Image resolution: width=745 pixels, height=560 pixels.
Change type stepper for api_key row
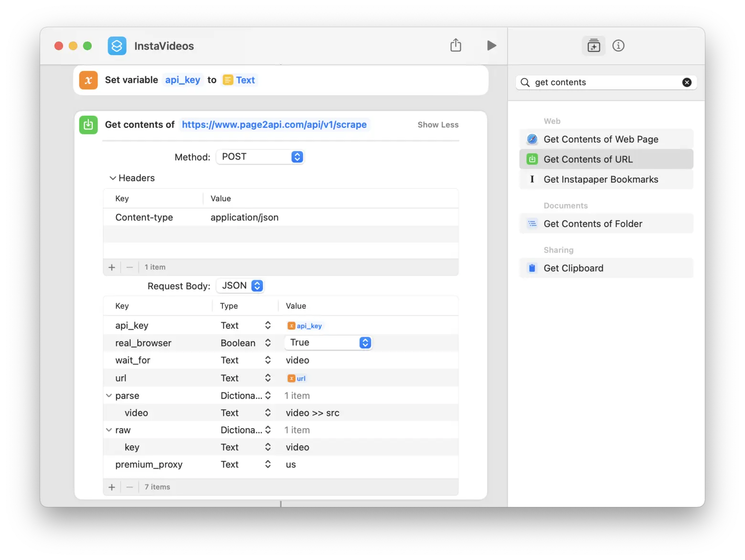[x=268, y=325]
